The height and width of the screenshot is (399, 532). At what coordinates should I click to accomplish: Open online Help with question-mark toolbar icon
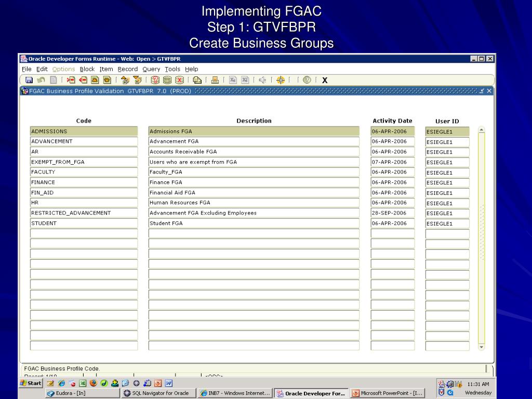[x=307, y=80]
